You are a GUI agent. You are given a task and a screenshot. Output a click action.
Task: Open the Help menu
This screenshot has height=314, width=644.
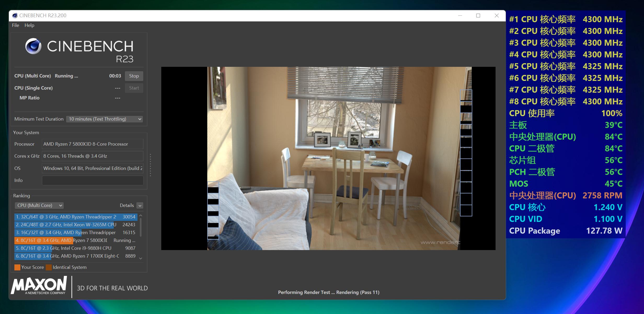click(29, 25)
